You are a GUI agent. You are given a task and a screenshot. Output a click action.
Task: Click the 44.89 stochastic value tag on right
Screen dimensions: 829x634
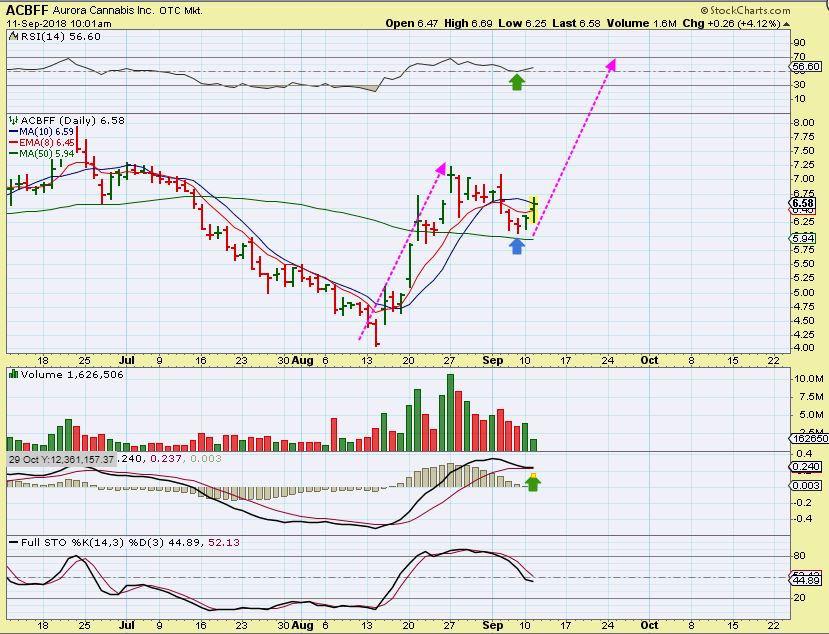[x=805, y=581]
